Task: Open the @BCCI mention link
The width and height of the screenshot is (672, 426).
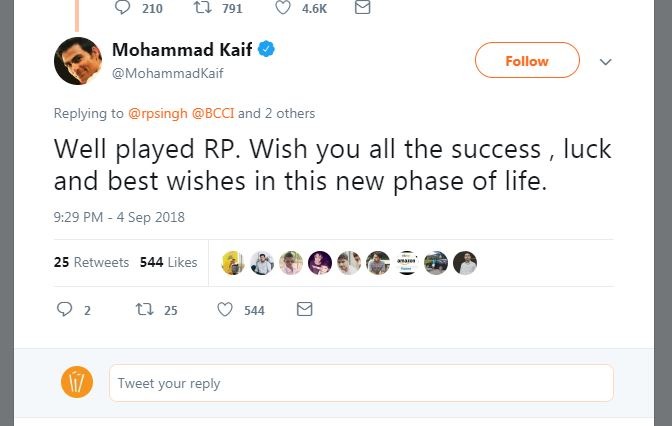Action: [x=213, y=114]
